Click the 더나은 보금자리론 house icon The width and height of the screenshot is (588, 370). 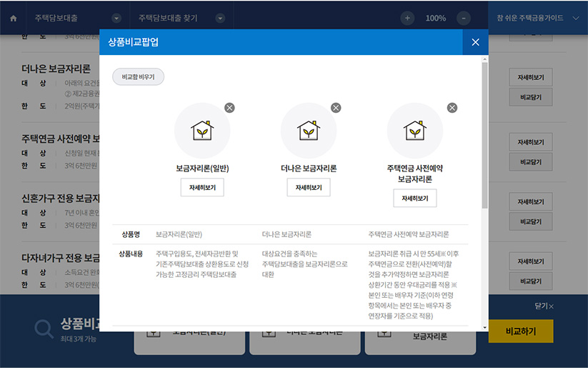click(309, 131)
